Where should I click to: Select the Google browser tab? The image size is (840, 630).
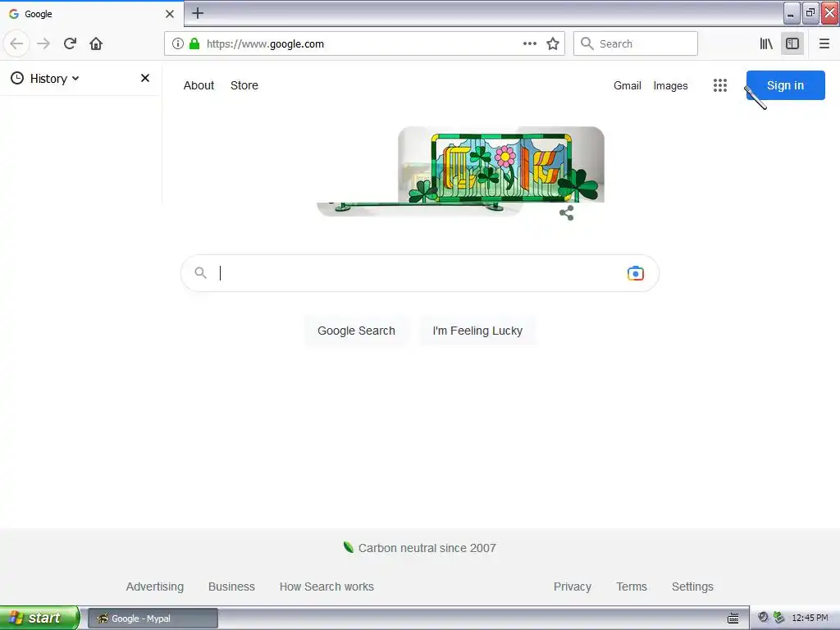[x=92, y=14]
